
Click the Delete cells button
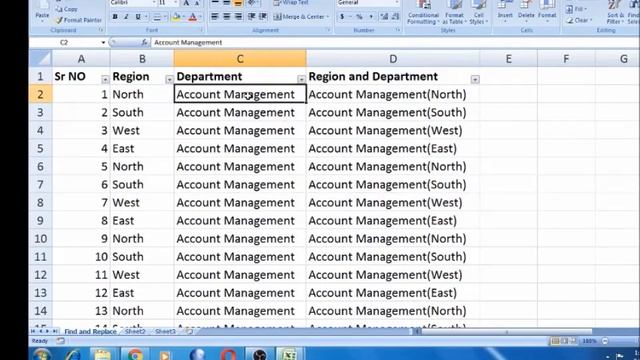click(526, 11)
